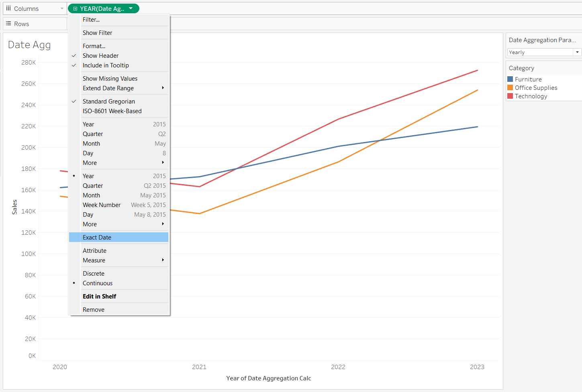Click the plus icon on YEAR pill
The image size is (582, 392).
(75, 8)
